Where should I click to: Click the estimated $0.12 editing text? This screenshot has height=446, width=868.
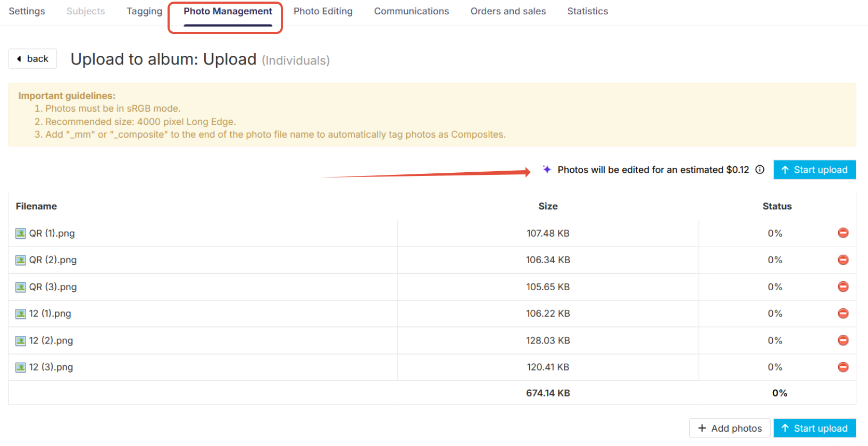pos(653,170)
